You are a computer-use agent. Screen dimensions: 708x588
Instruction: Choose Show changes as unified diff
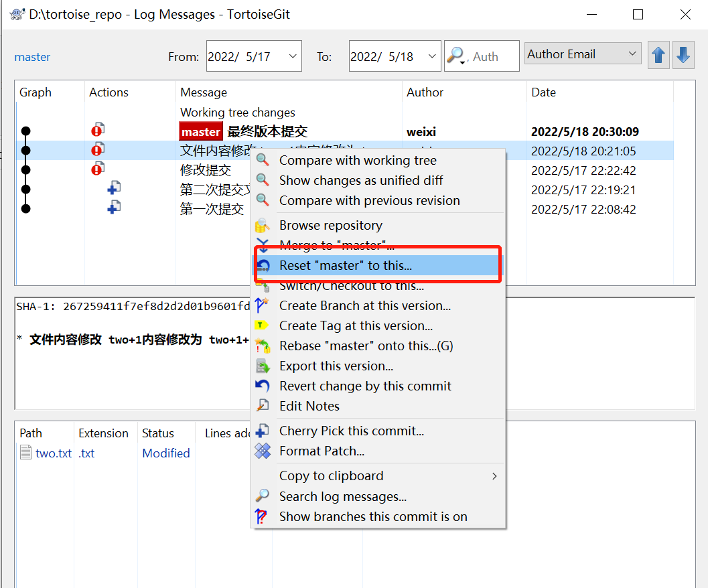(378, 179)
